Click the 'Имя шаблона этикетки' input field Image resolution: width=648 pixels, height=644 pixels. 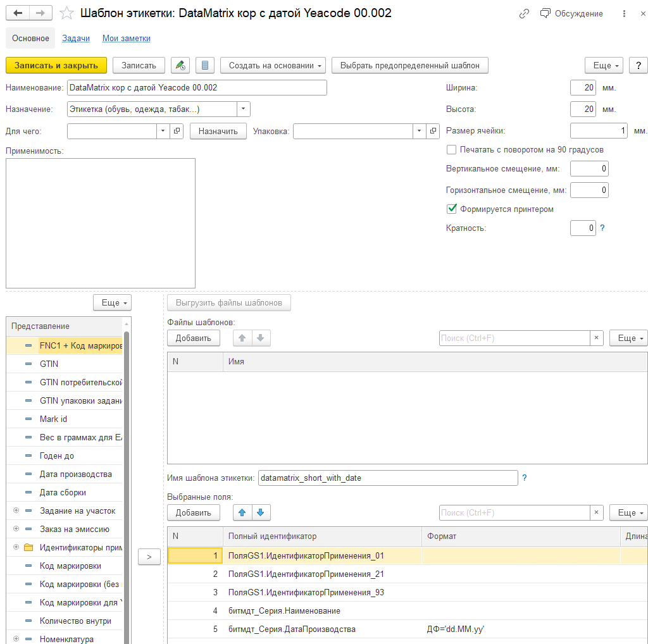click(388, 478)
